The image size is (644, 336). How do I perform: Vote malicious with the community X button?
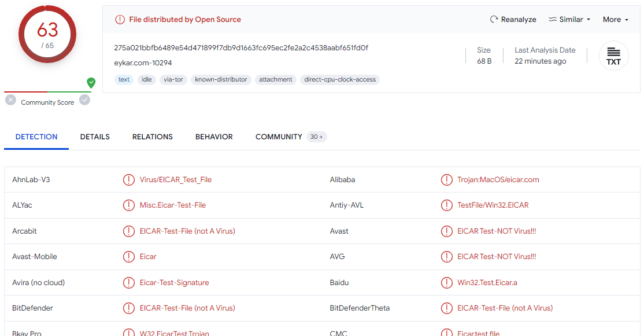click(11, 100)
